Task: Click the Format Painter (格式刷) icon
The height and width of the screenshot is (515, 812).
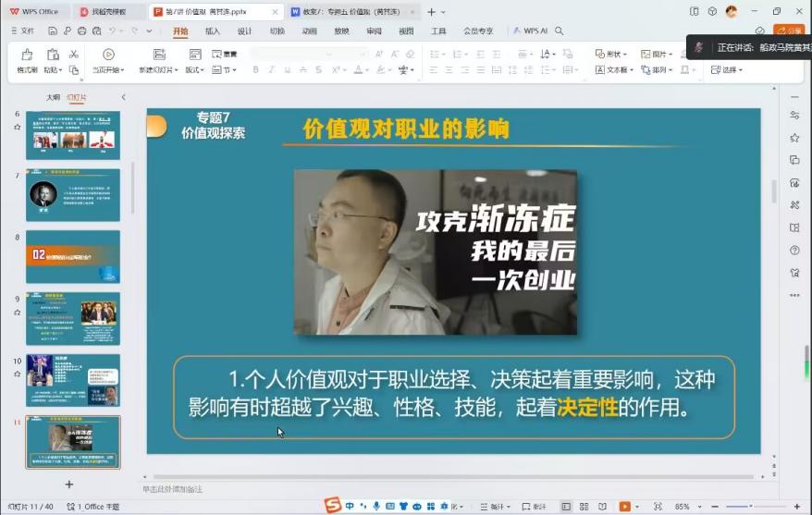Action: click(27, 55)
